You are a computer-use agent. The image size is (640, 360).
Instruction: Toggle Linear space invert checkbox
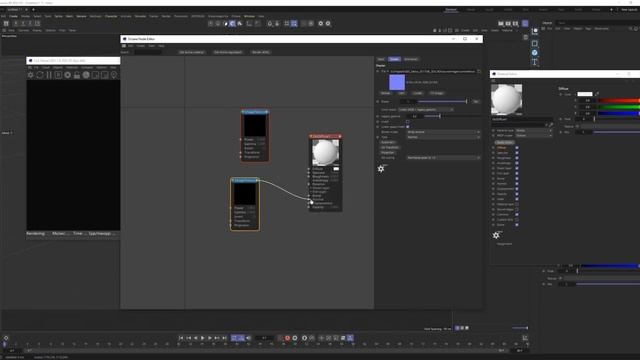(408, 127)
